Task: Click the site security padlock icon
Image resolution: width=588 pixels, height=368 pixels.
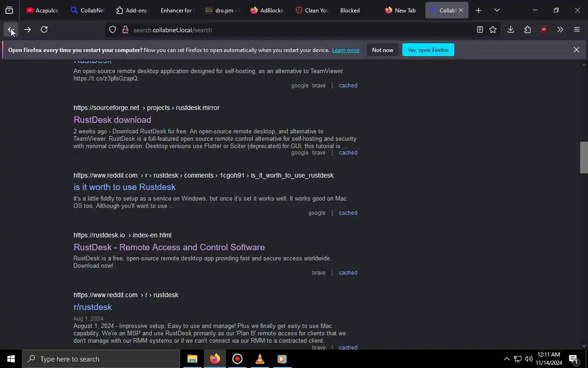Action: tap(125, 30)
